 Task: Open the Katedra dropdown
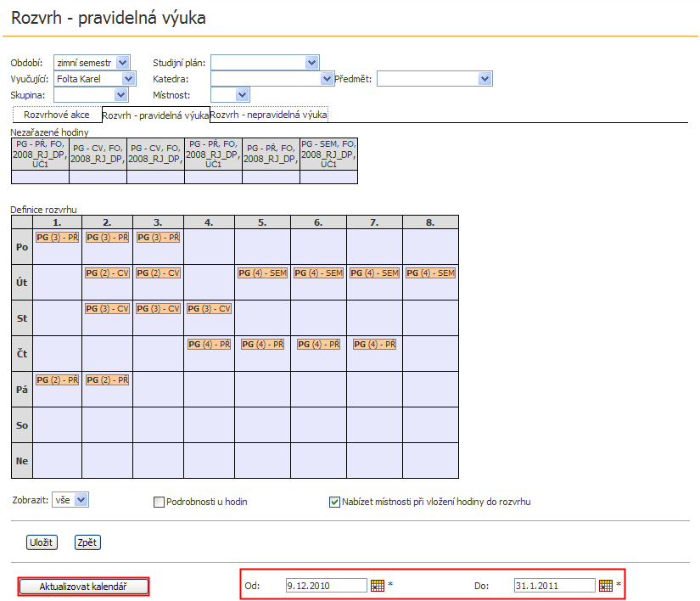pos(272,79)
